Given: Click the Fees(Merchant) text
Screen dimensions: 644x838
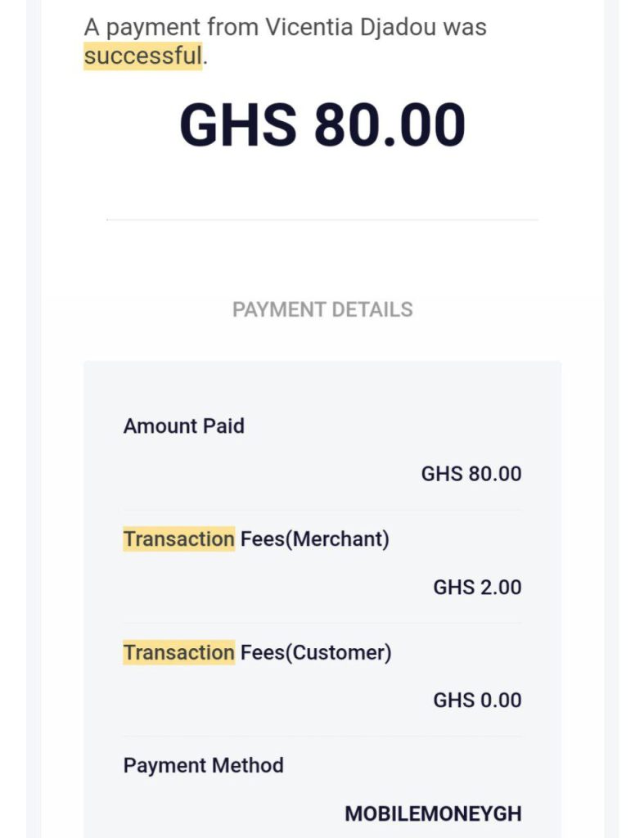Looking at the screenshot, I should (314, 539).
